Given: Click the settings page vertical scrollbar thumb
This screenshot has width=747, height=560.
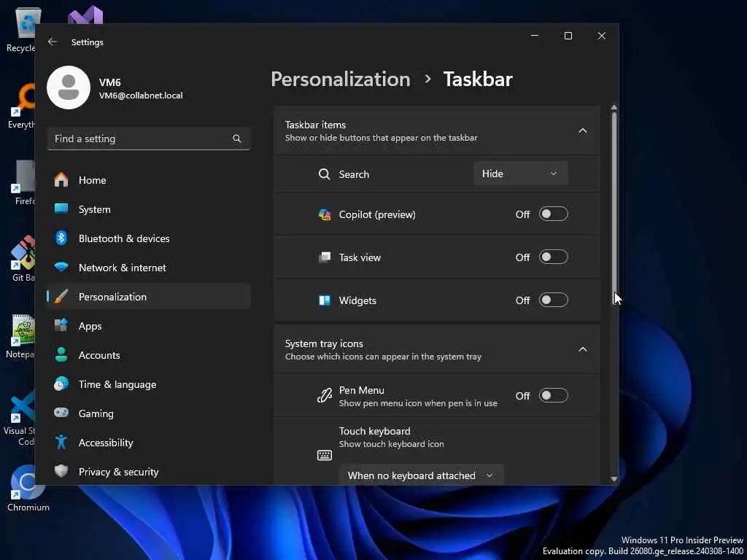Looking at the screenshot, I should pyautogui.click(x=614, y=208).
